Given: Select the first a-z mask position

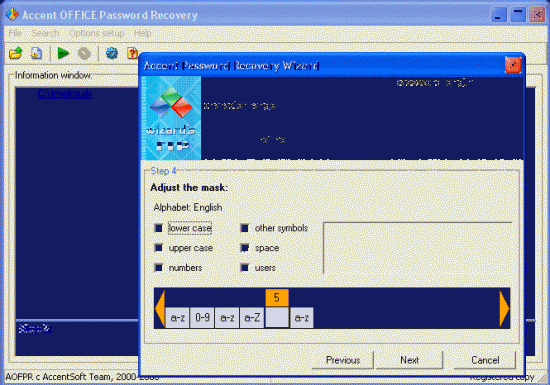Looking at the screenshot, I should coord(177,318).
